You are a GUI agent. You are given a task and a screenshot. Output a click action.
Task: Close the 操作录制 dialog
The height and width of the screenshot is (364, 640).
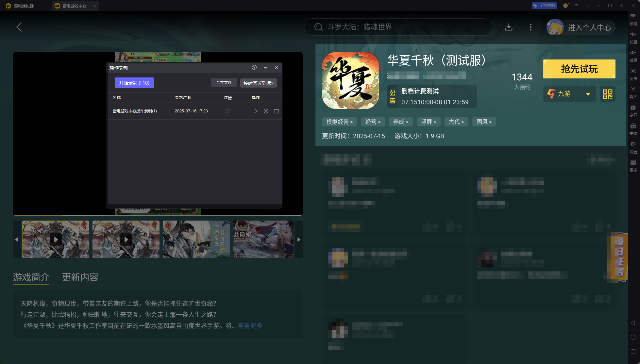click(x=277, y=67)
